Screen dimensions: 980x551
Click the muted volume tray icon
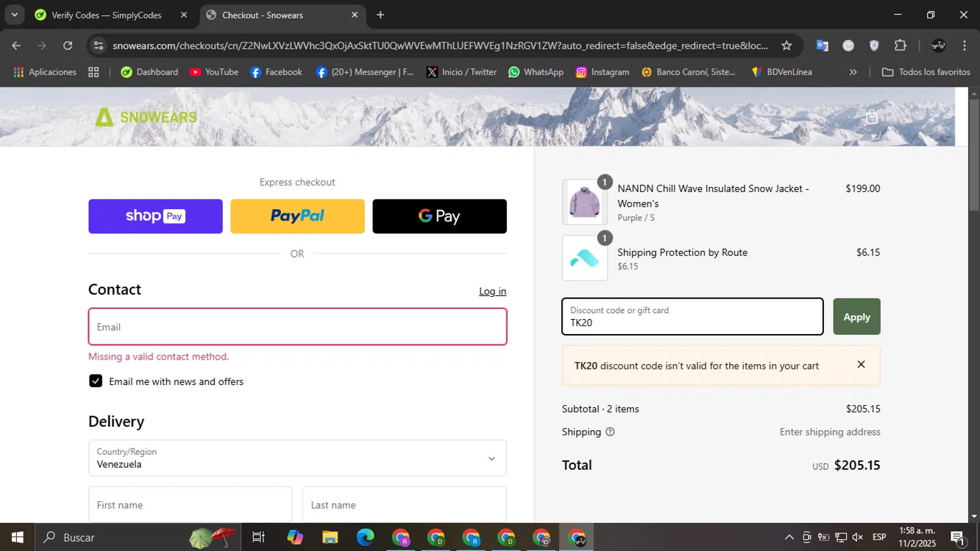858,537
